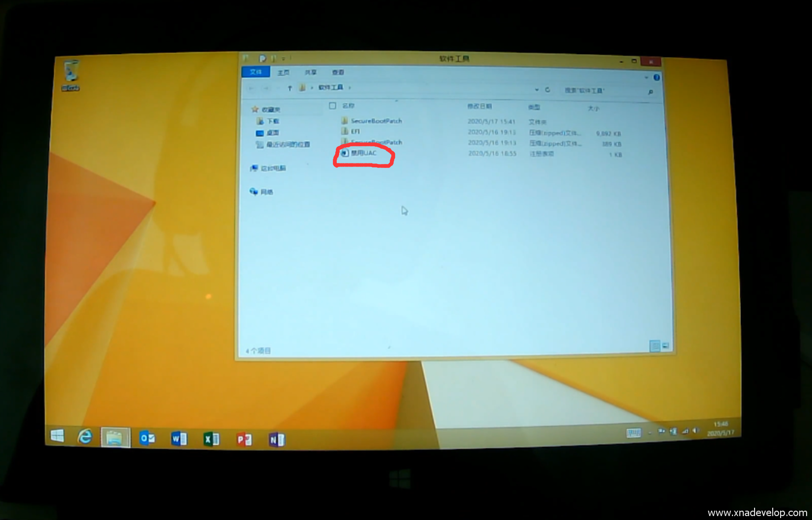Switch to the 主页 (Home) ribbon tab

(283, 73)
